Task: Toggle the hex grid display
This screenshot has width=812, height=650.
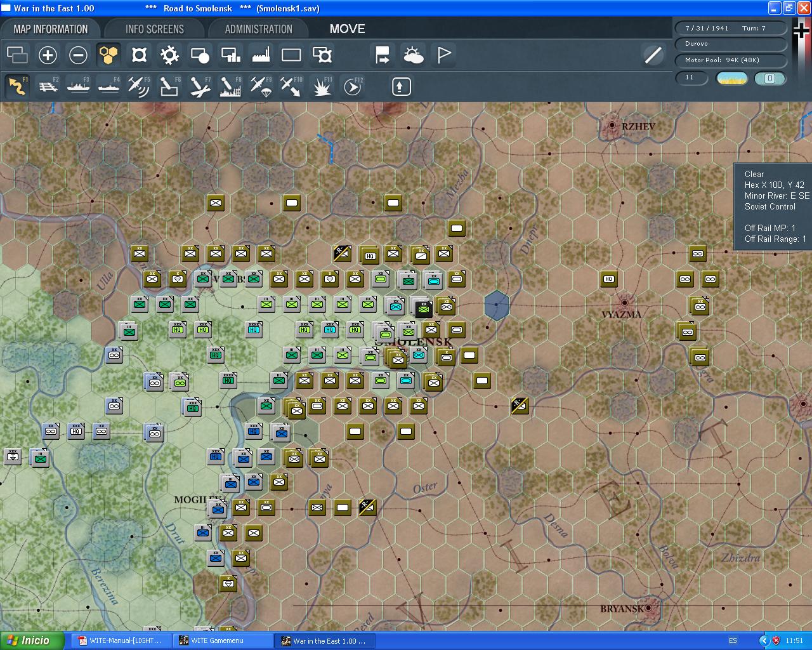Action: (108, 55)
